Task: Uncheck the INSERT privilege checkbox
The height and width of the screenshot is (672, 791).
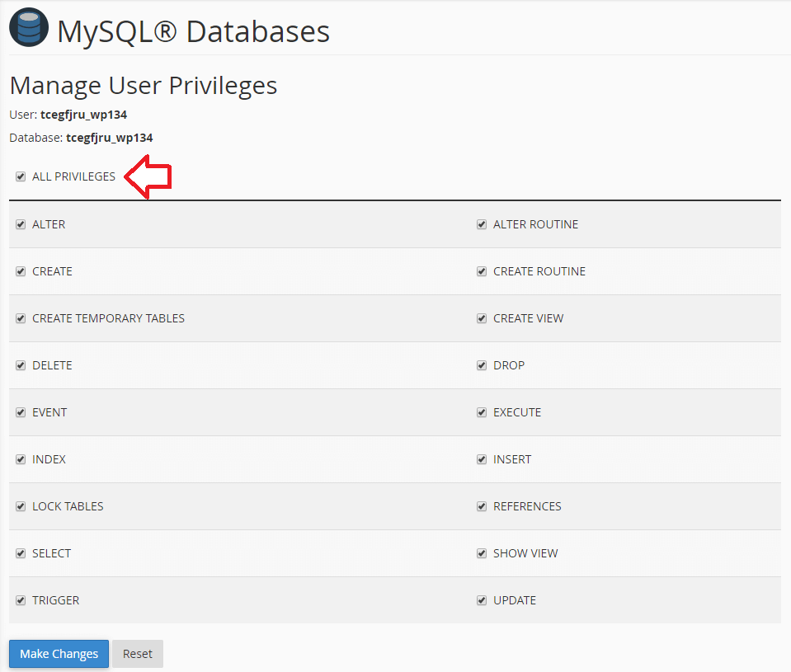Action: click(482, 459)
